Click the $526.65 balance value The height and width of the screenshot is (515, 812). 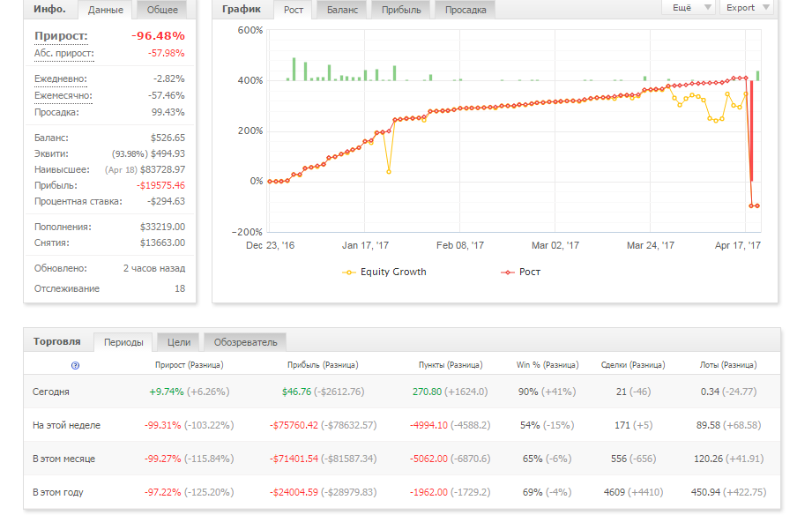168,138
